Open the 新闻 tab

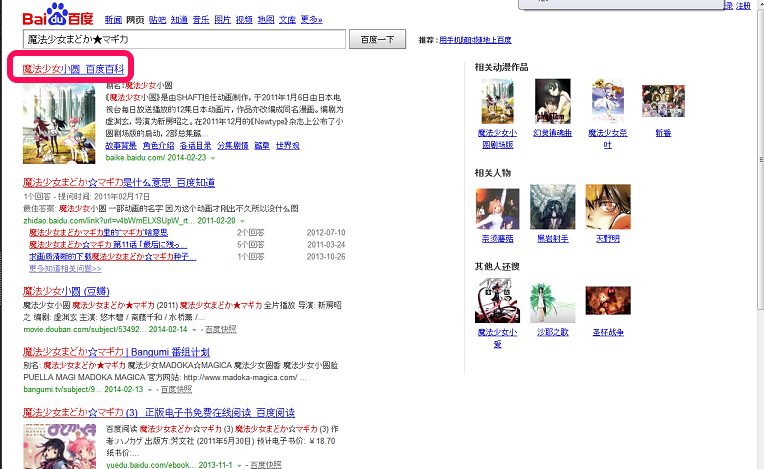(114, 19)
